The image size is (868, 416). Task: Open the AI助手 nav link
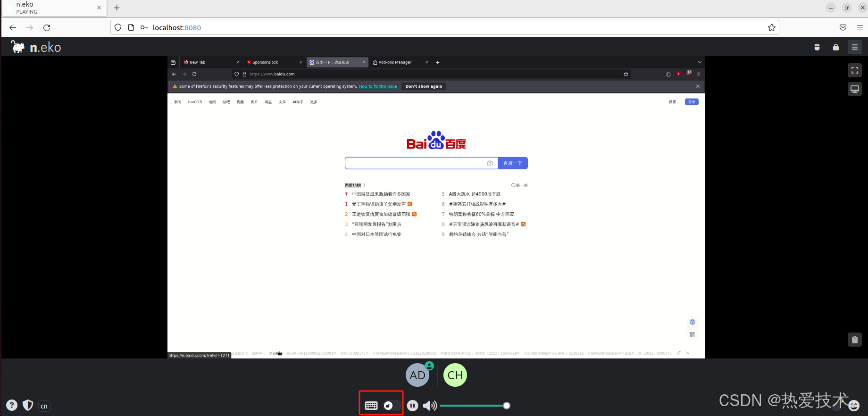(x=298, y=102)
